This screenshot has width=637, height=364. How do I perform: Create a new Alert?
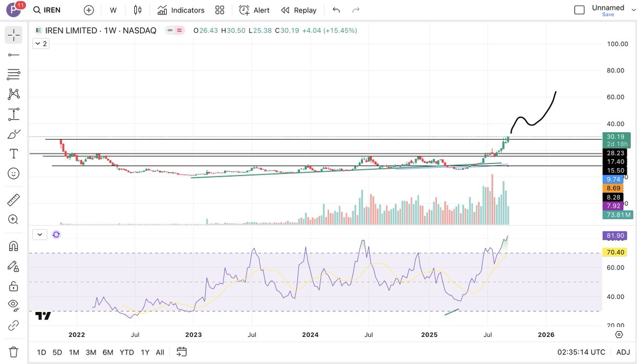point(254,10)
